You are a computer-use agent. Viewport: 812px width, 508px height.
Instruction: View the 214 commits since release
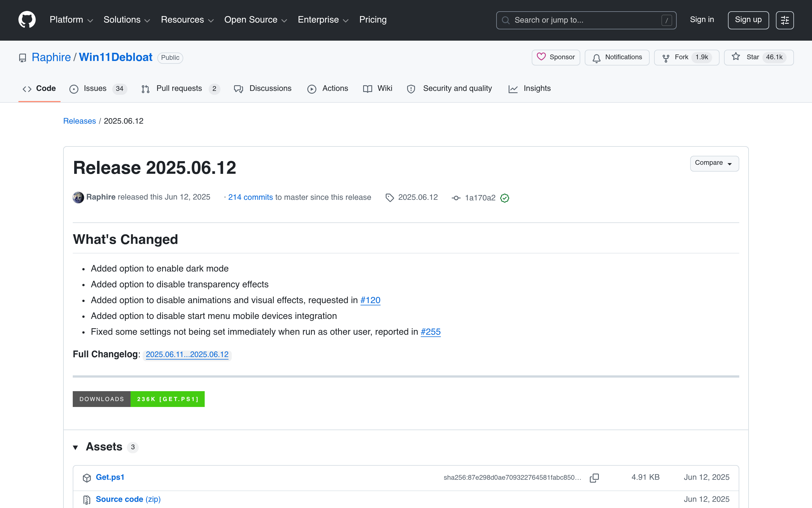[250, 197]
